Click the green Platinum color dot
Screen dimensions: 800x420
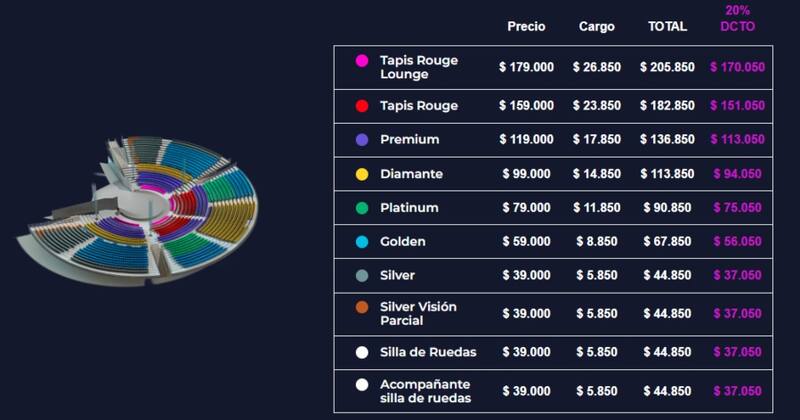coord(362,208)
